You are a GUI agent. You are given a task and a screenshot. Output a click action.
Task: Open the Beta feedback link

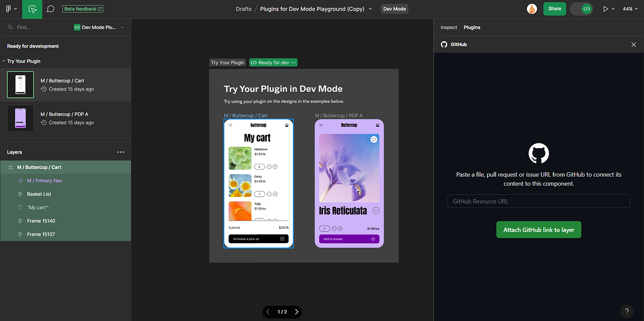(82, 9)
